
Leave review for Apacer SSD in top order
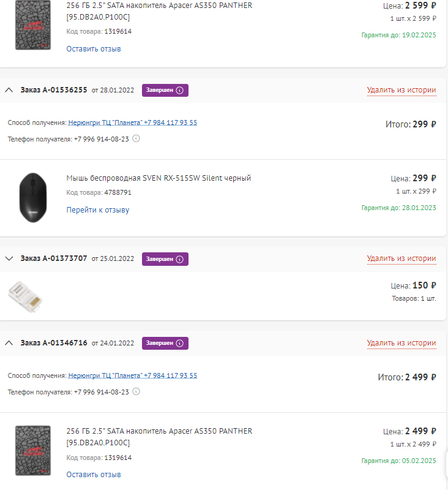tap(93, 49)
